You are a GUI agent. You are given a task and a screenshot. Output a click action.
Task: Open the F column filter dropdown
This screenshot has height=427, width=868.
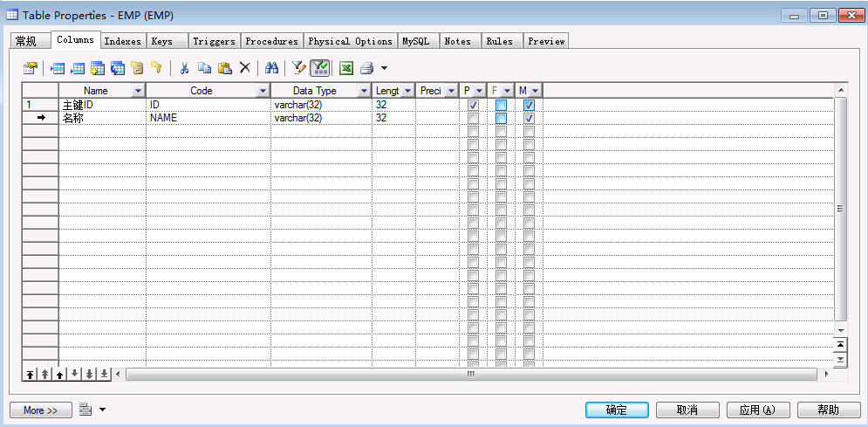click(507, 90)
